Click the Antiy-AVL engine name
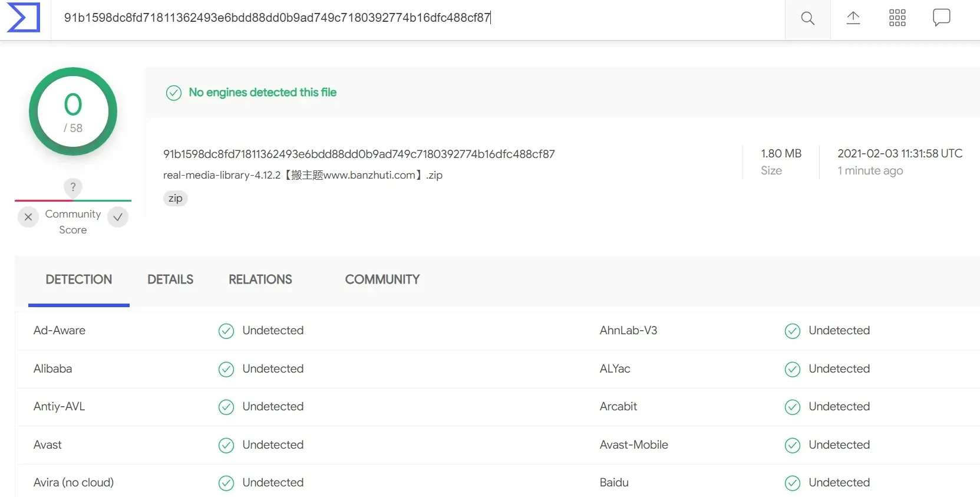980x497 pixels. coord(60,406)
